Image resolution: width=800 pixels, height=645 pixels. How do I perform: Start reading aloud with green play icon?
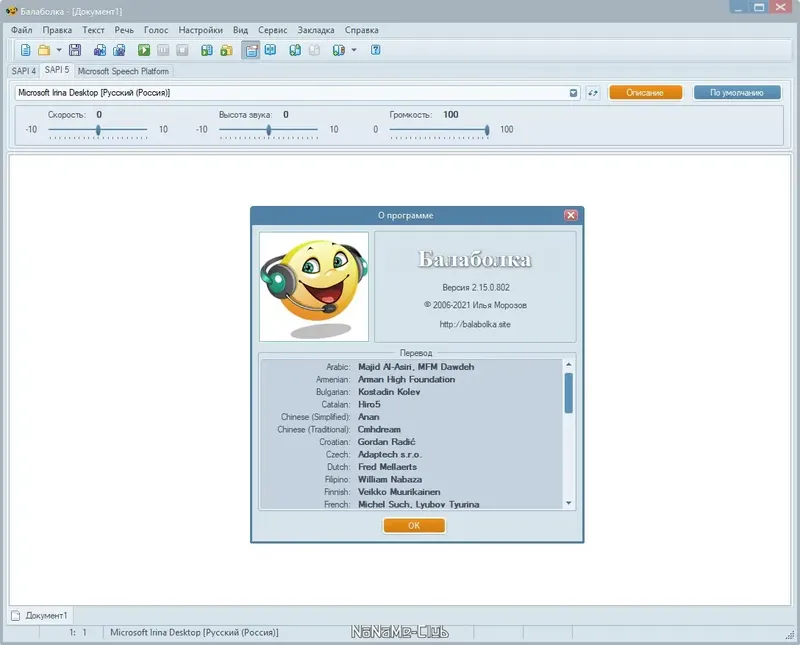tap(144, 50)
